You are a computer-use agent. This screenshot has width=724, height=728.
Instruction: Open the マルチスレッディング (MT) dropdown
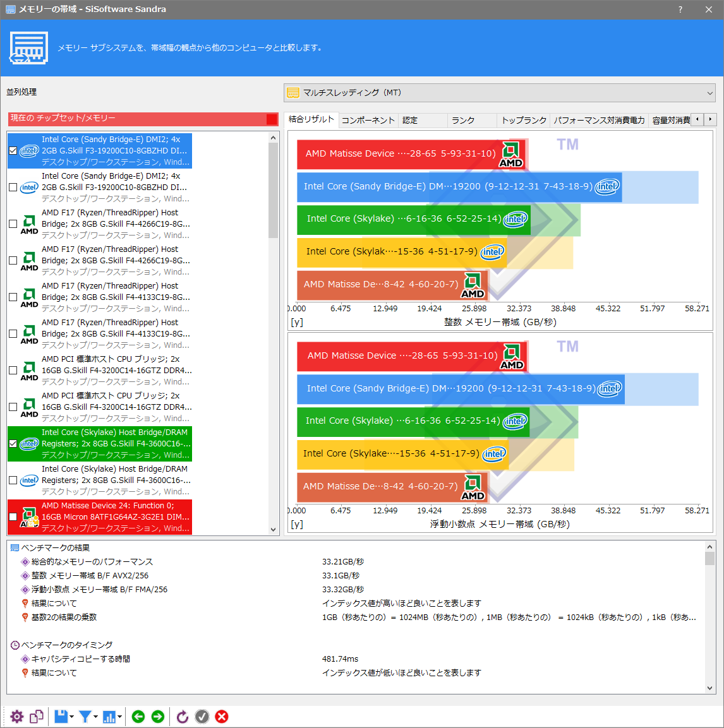point(500,93)
